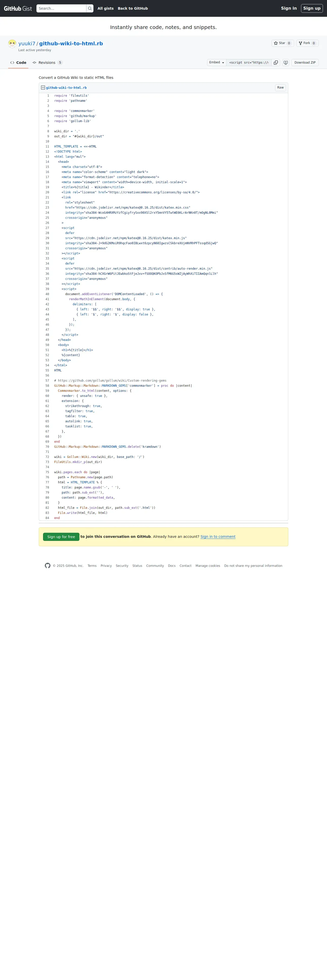
Task: Click the Revisions count badge 5
Action: coord(60,63)
